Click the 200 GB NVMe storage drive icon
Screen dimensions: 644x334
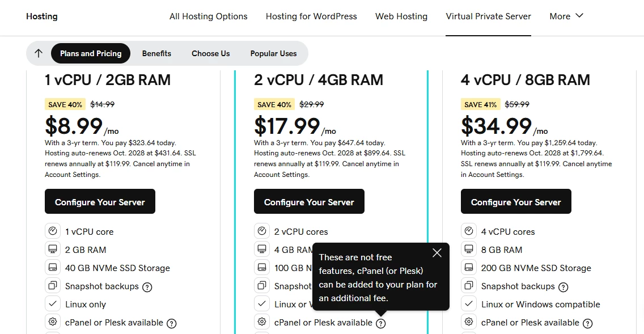point(469,268)
